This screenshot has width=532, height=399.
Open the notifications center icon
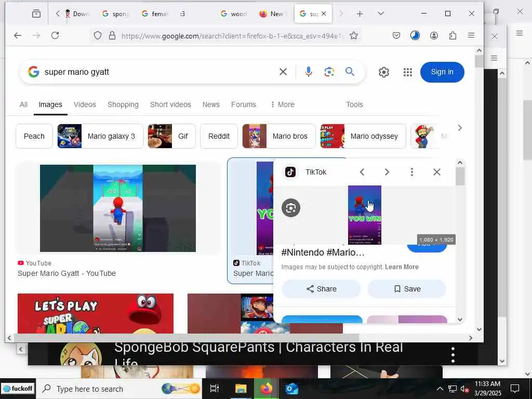[515, 389]
